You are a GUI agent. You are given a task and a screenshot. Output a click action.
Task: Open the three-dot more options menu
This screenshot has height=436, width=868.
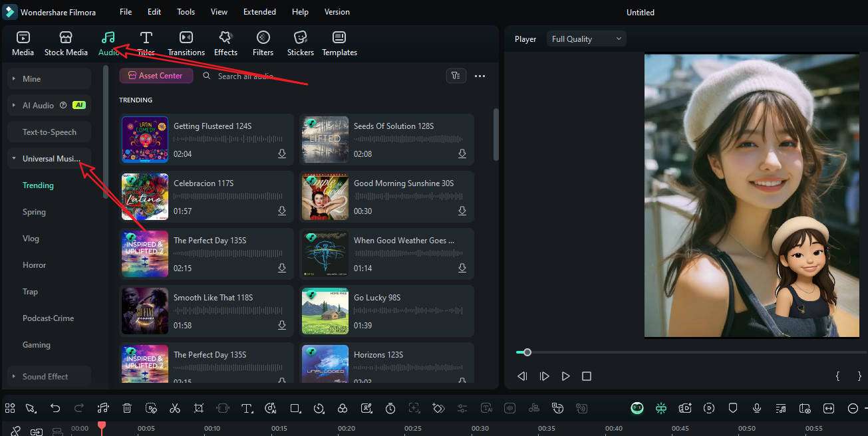tap(480, 76)
